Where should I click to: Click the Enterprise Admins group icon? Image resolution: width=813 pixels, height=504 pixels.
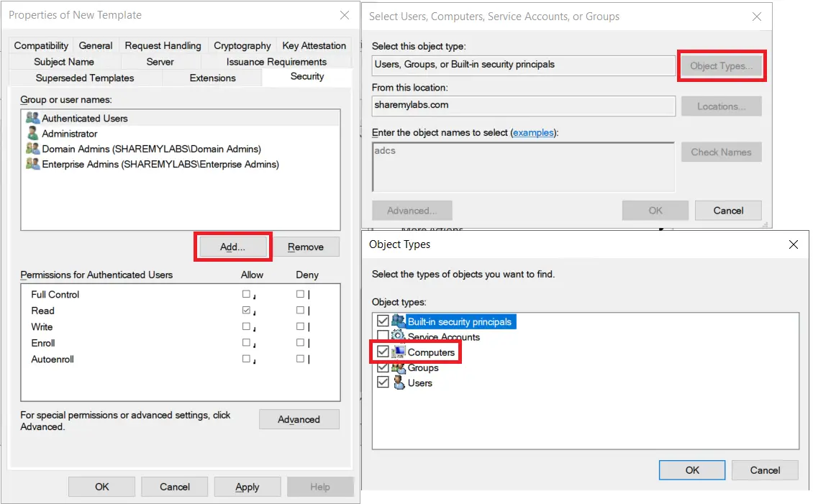[x=32, y=164]
